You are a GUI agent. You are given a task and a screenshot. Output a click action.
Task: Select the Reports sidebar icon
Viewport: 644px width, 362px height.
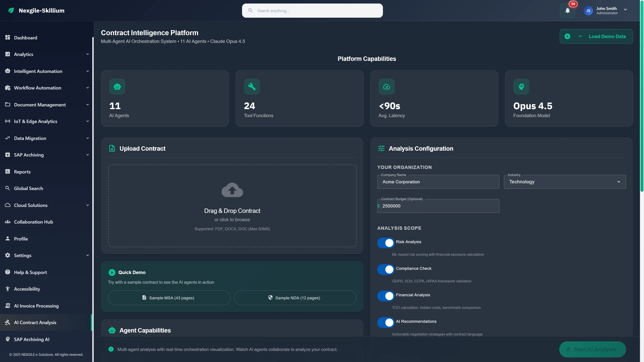[x=8, y=171]
